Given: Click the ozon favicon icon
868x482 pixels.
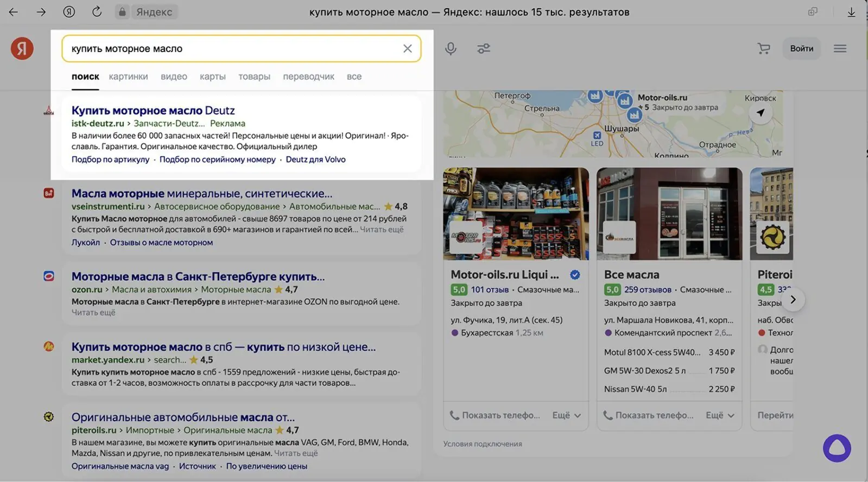Looking at the screenshot, I should tap(49, 276).
